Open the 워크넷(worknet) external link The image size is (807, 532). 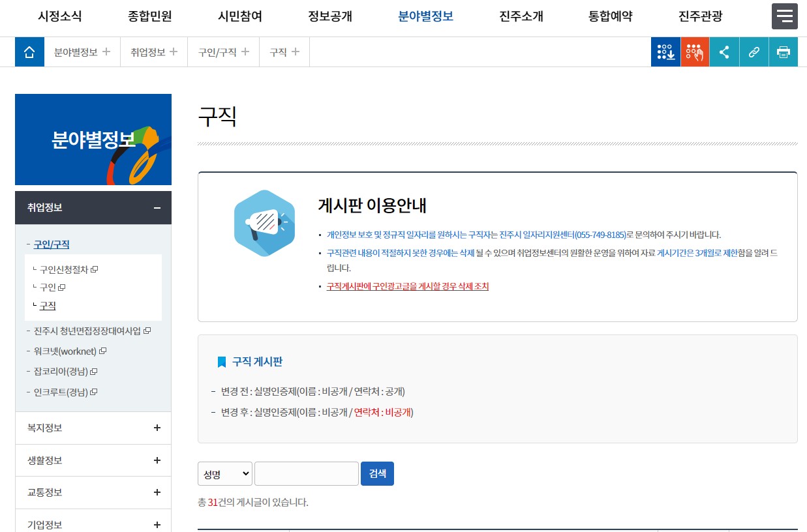click(x=70, y=351)
